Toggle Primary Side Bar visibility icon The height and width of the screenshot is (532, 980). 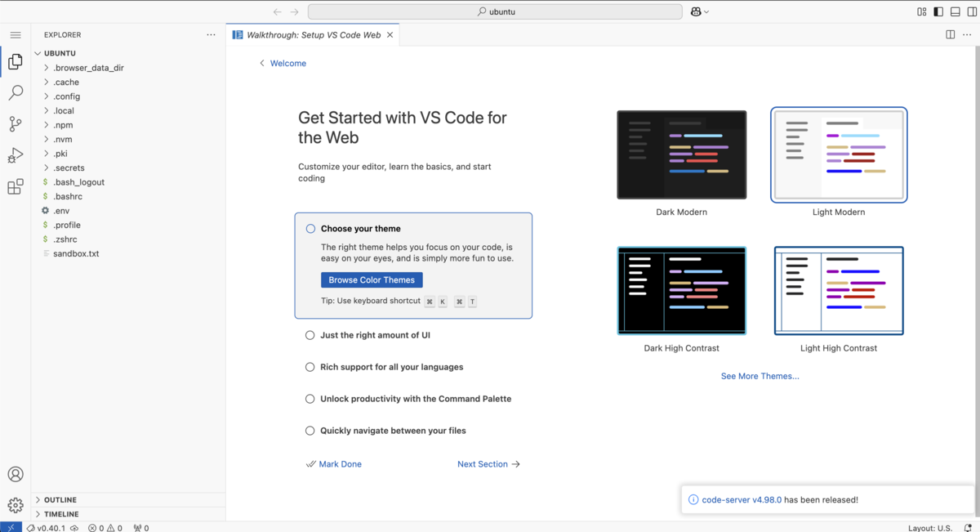point(938,12)
